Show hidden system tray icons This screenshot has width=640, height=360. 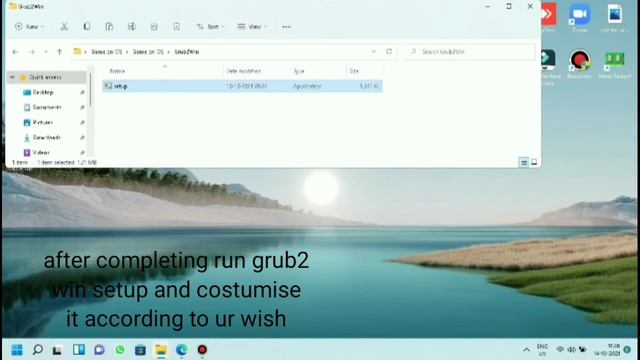[x=526, y=350]
